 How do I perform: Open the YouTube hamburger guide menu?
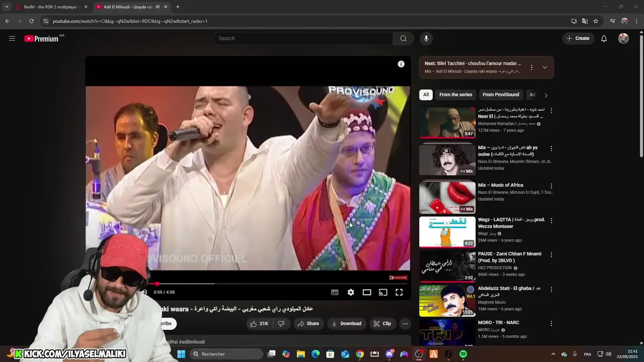(x=12, y=38)
